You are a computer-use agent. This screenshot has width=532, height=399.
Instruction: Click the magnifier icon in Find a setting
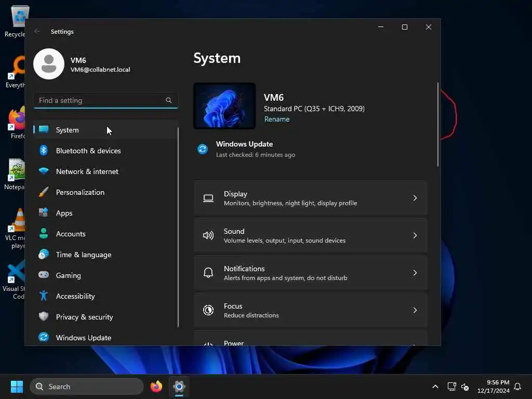(169, 100)
